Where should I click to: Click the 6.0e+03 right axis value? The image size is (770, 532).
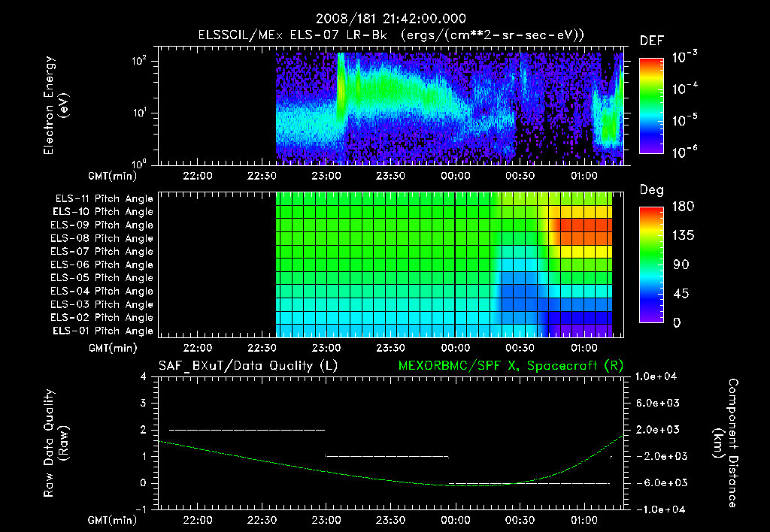pos(658,403)
